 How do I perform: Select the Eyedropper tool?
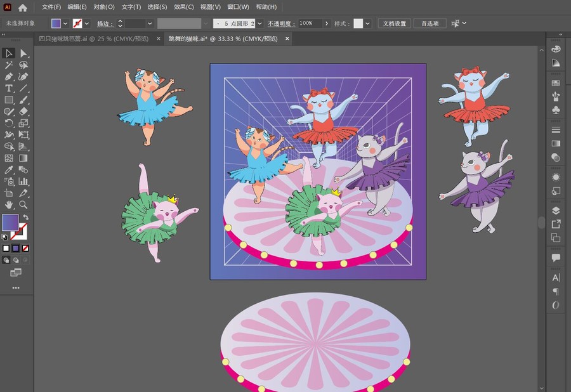(x=9, y=170)
